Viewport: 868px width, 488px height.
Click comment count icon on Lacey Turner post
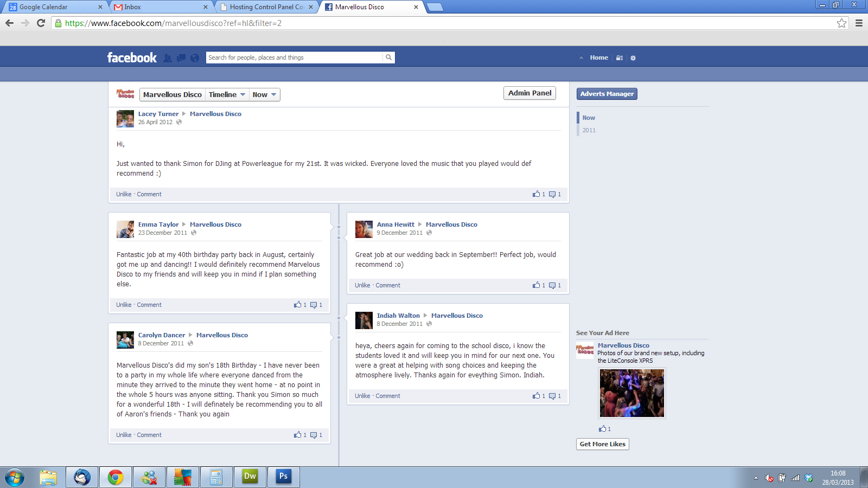tap(552, 194)
